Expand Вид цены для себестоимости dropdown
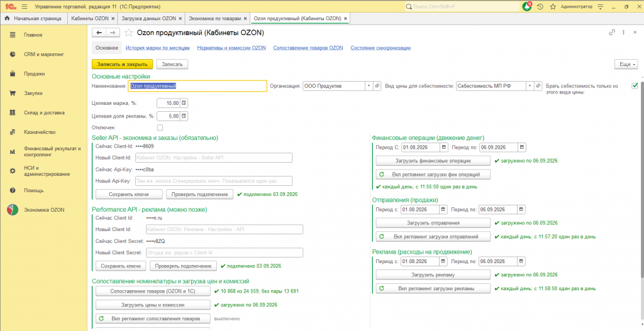 point(530,85)
